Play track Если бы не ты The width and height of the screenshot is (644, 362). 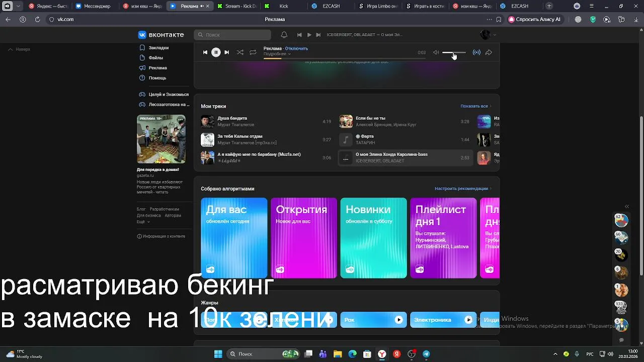404,121
